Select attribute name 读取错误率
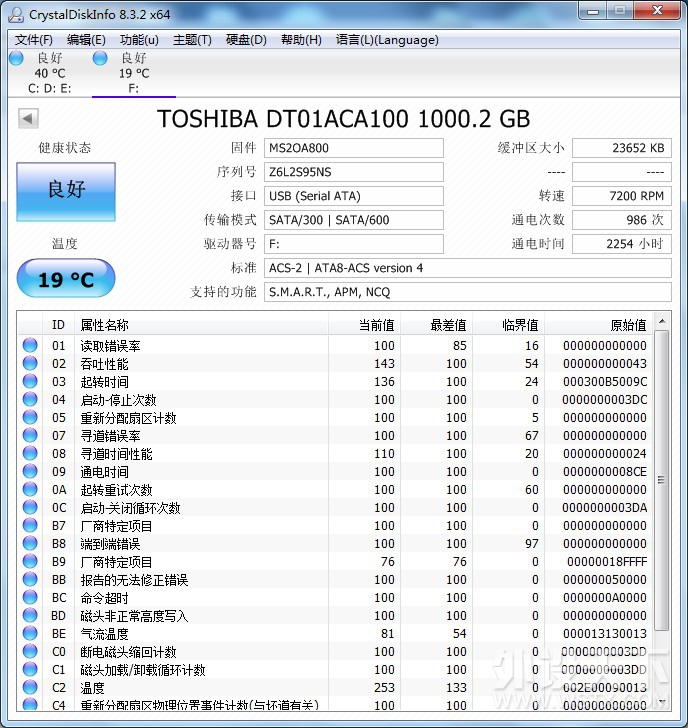This screenshot has width=688, height=728. pos(110,346)
